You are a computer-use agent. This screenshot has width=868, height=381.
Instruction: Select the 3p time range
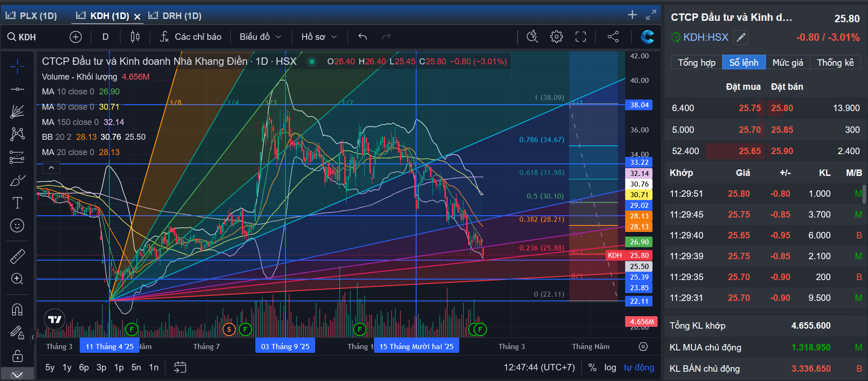[101, 368]
